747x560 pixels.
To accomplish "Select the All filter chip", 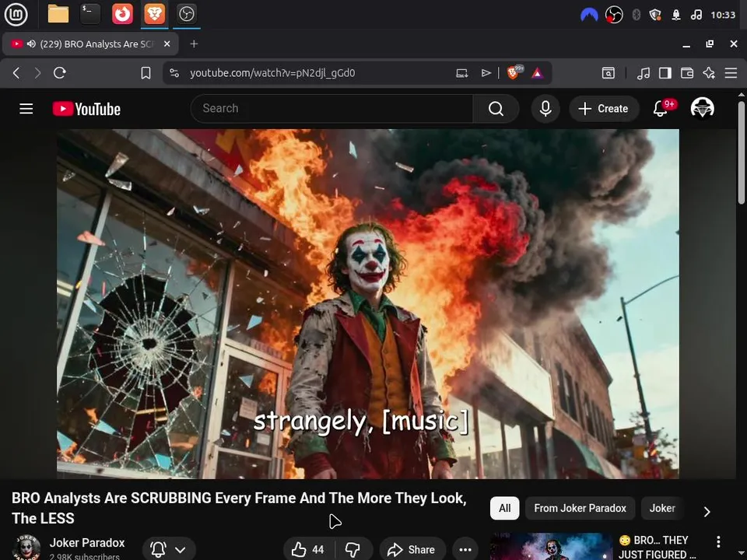I will [x=504, y=508].
